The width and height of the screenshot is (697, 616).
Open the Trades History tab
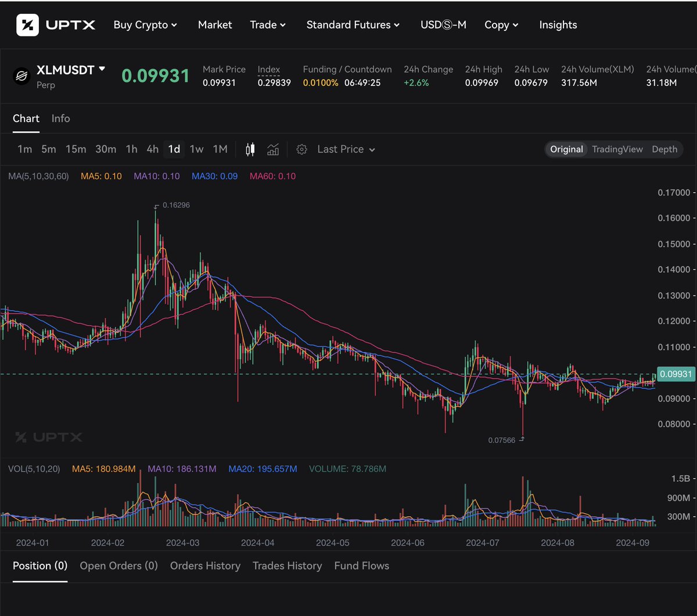tap(287, 565)
